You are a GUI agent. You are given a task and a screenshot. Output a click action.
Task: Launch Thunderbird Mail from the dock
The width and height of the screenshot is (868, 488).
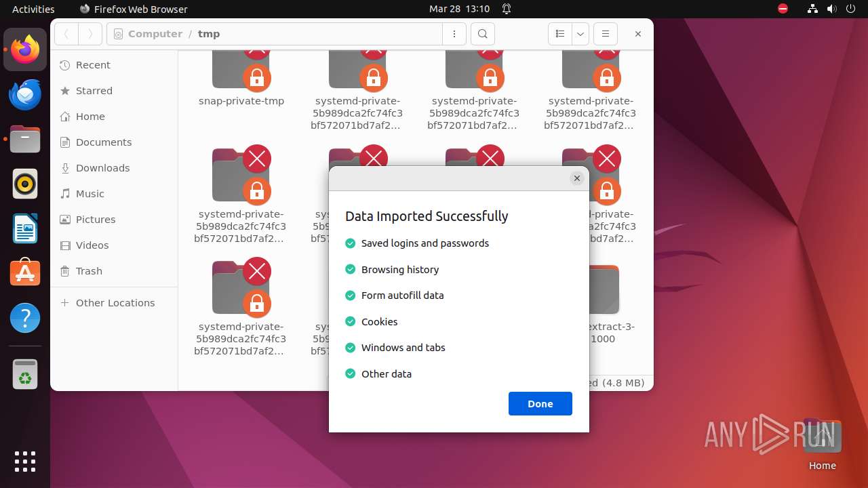click(25, 95)
